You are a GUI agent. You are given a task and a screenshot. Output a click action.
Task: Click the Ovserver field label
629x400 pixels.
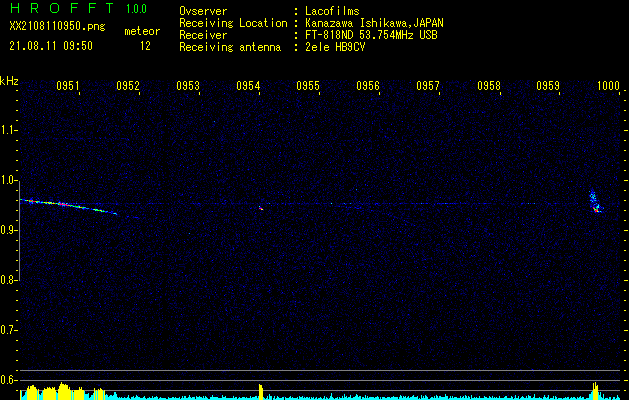click(203, 11)
